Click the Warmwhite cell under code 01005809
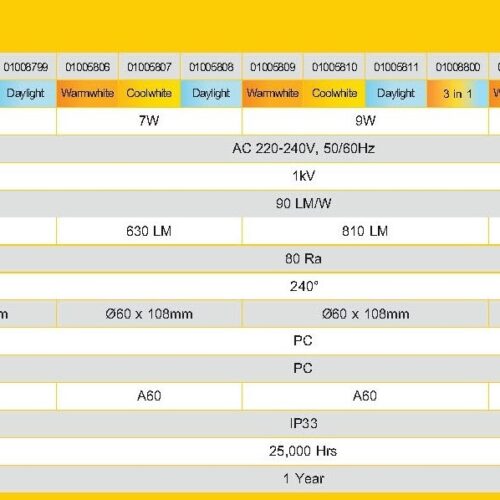 273,93
